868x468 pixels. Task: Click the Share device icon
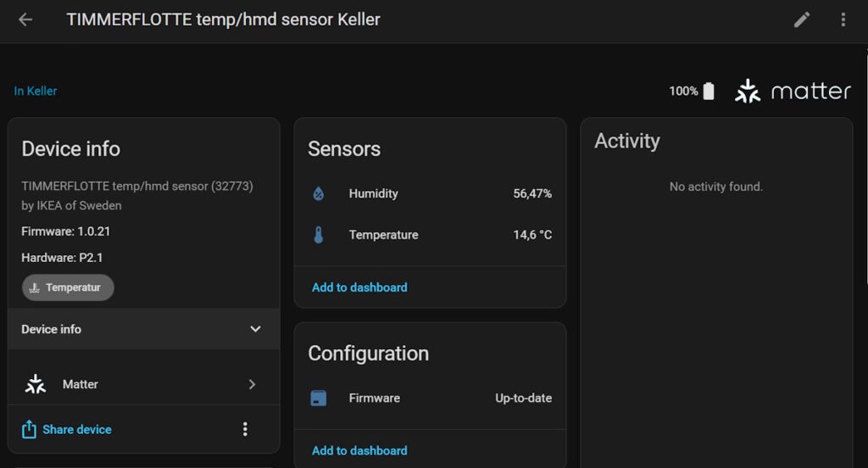click(x=29, y=429)
